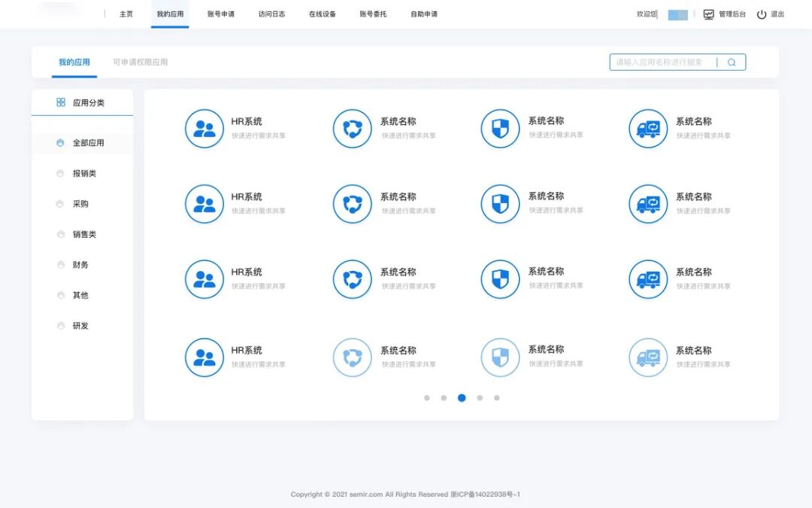This screenshot has height=508, width=812.
Task: Select the 采购 category icon
Action: [60, 204]
